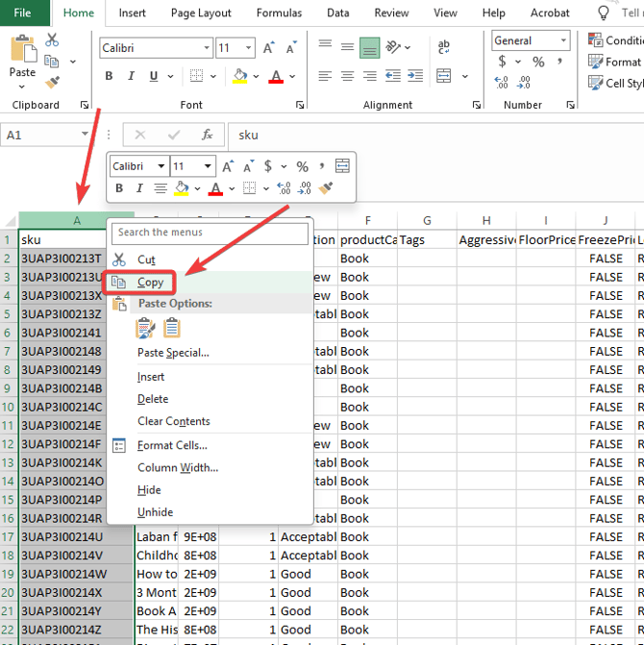This screenshot has height=645, width=644.
Task: Click the Format Painter brush in the mini toolbar
Action: [326, 188]
